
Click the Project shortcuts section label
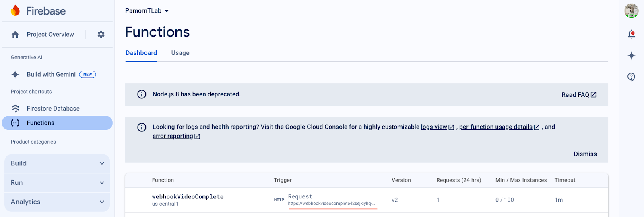(x=31, y=92)
